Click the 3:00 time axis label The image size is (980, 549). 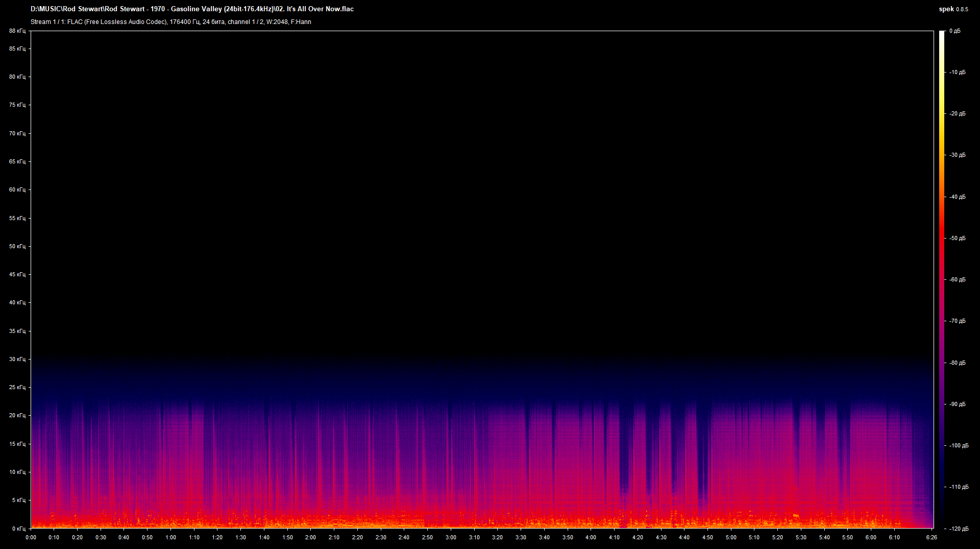451,537
